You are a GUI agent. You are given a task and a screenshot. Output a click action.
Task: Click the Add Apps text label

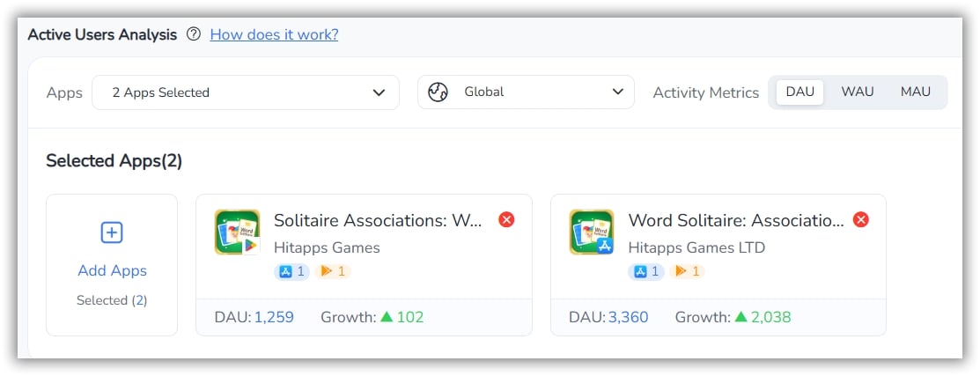point(112,270)
